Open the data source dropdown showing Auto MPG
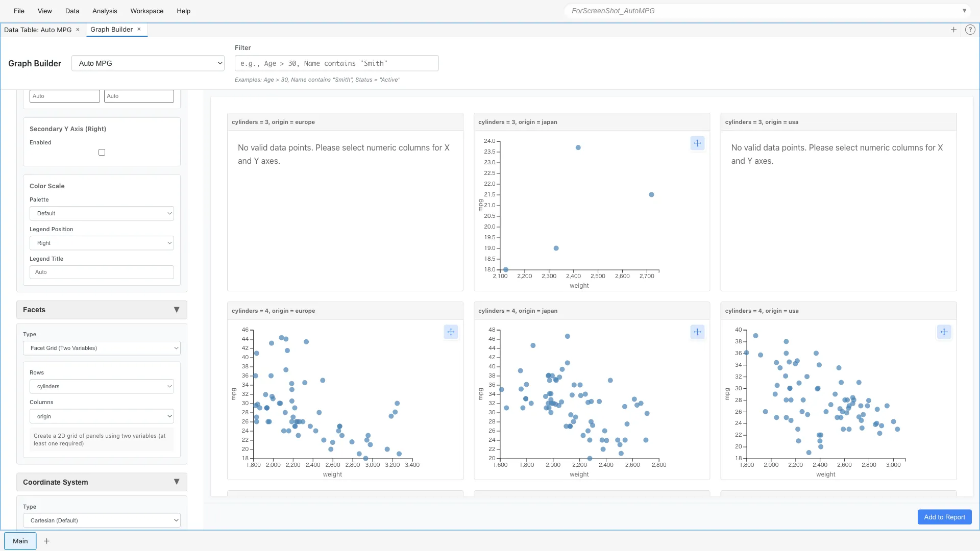Screen dimensions: 980x551 (x=148, y=63)
